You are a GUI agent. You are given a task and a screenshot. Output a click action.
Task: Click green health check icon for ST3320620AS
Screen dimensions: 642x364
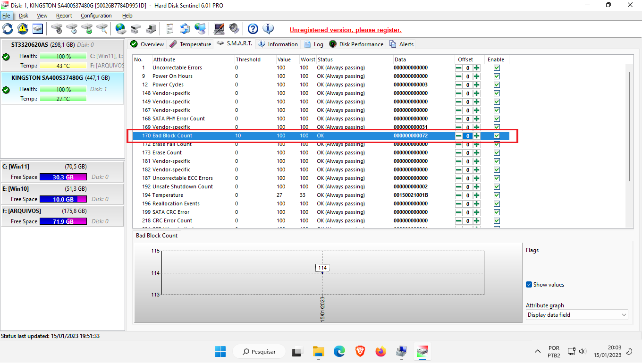6,57
